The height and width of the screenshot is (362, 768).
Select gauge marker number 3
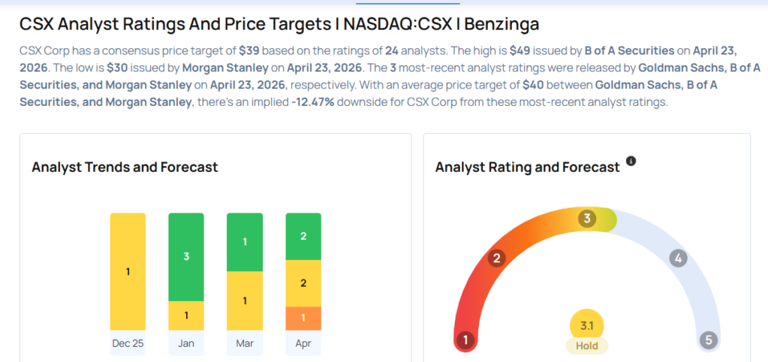click(x=587, y=218)
